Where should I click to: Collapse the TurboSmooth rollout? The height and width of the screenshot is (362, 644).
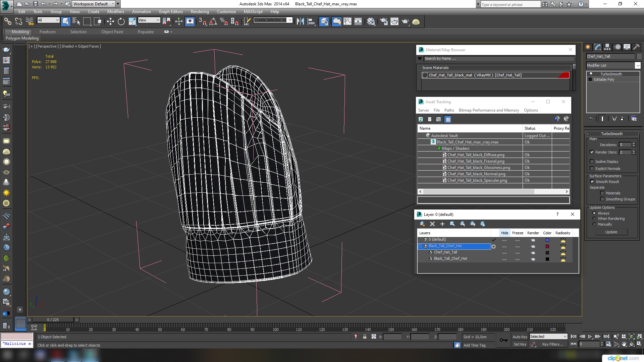(612, 134)
